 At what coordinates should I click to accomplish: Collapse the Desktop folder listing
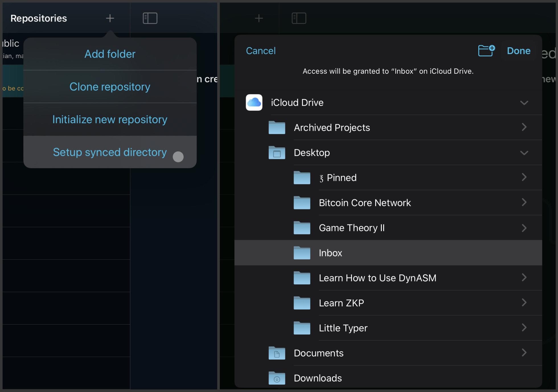coord(524,153)
